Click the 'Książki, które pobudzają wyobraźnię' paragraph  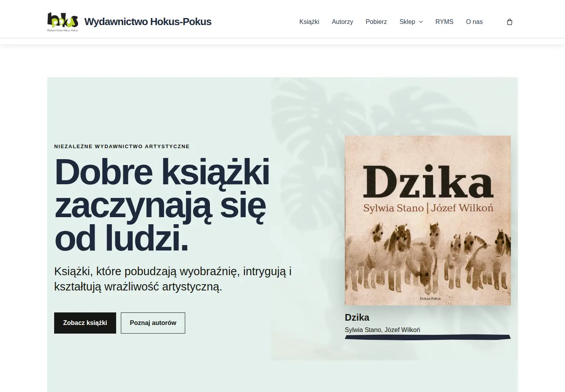click(173, 279)
